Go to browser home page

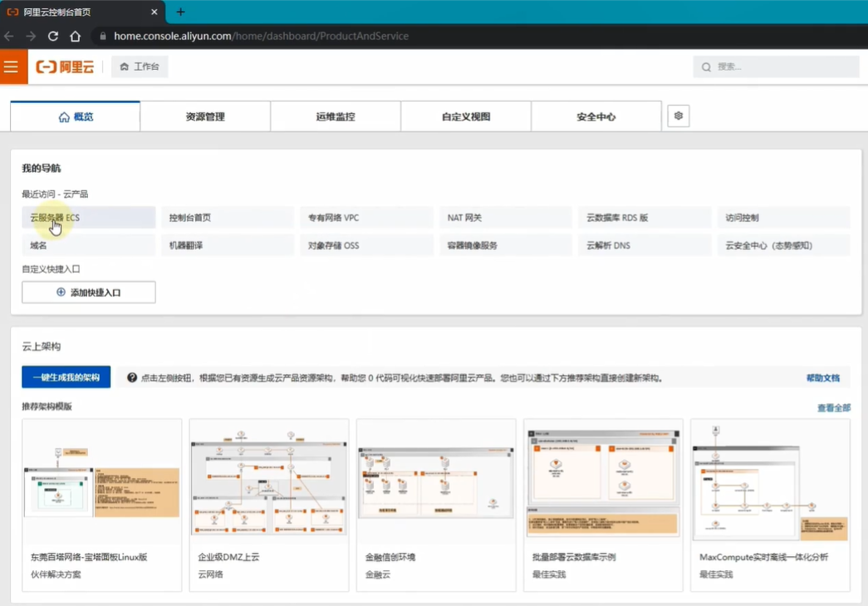[76, 36]
